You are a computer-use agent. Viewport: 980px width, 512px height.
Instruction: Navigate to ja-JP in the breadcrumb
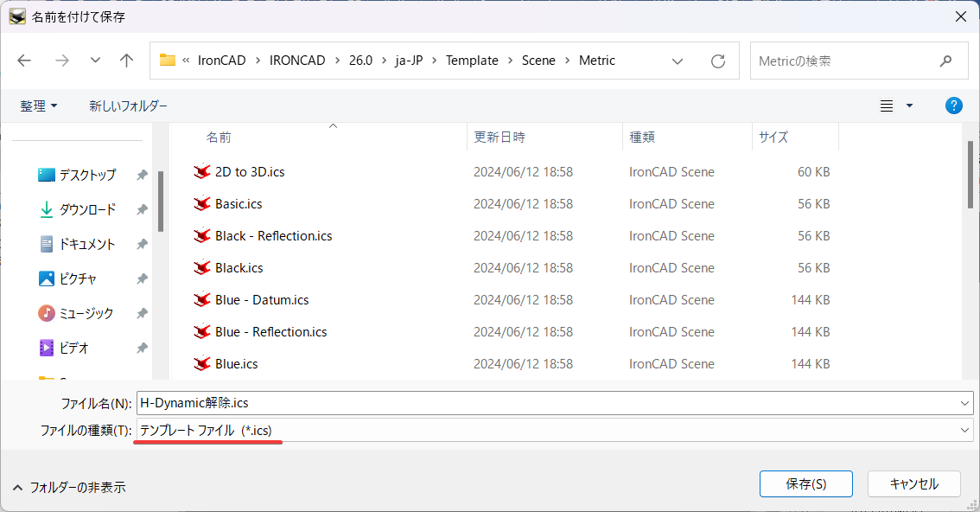coord(409,61)
